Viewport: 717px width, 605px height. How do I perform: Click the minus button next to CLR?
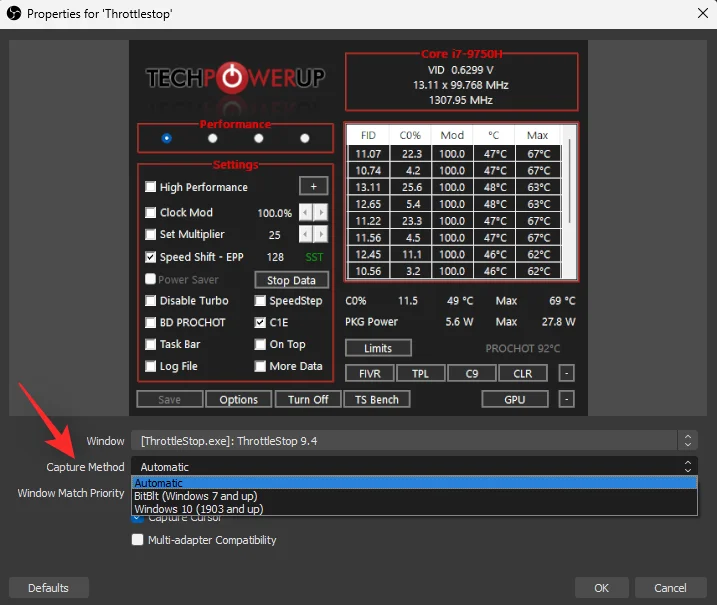click(566, 373)
